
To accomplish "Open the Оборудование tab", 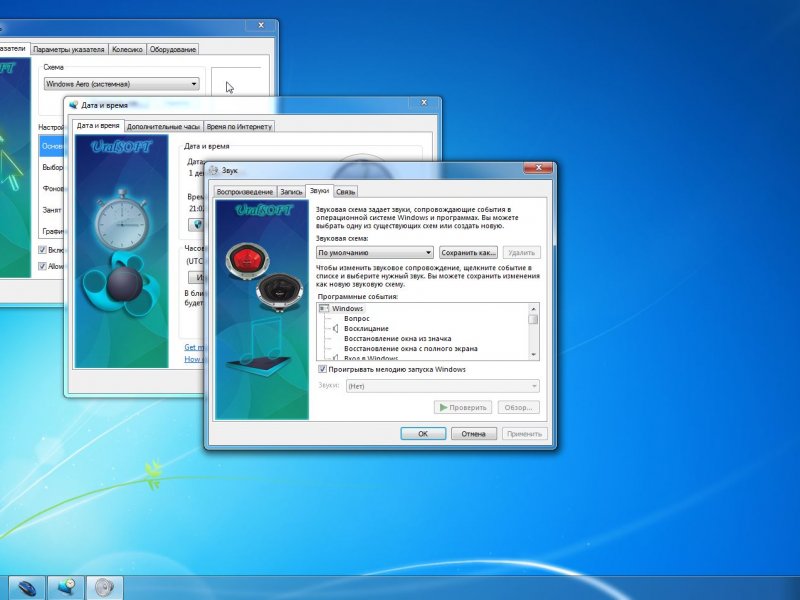I will (172, 49).
